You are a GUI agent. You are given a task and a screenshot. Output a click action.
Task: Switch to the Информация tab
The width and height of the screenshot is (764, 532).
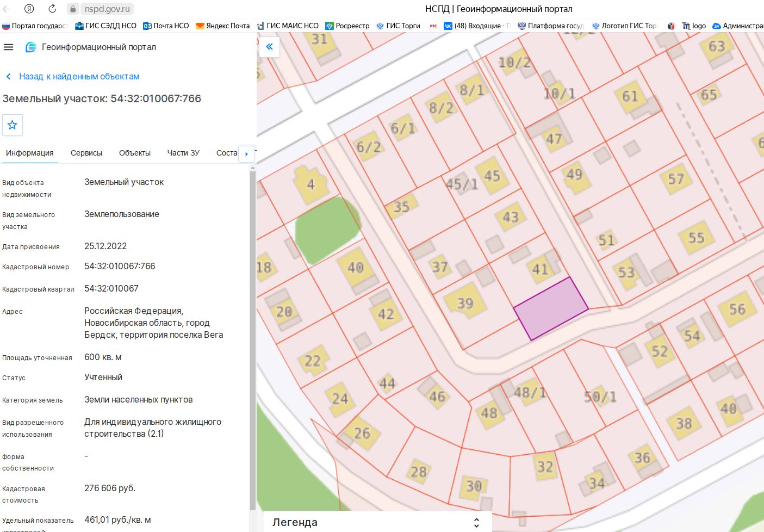coord(30,153)
